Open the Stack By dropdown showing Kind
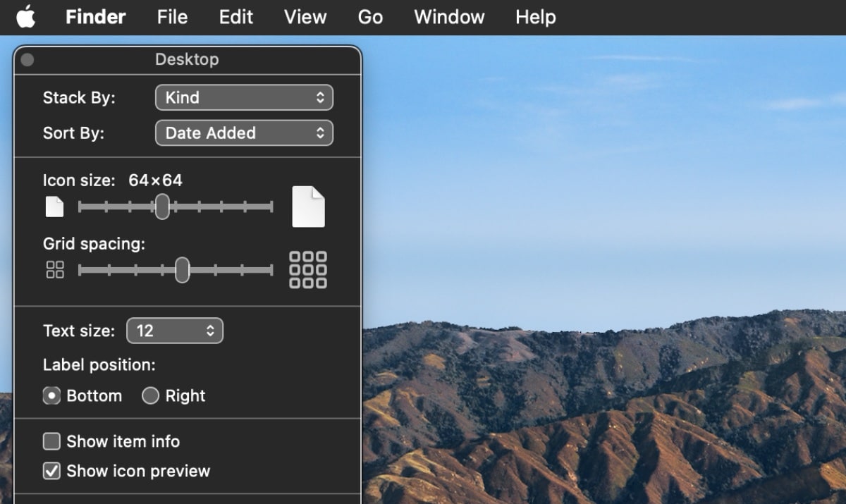 [x=244, y=98]
